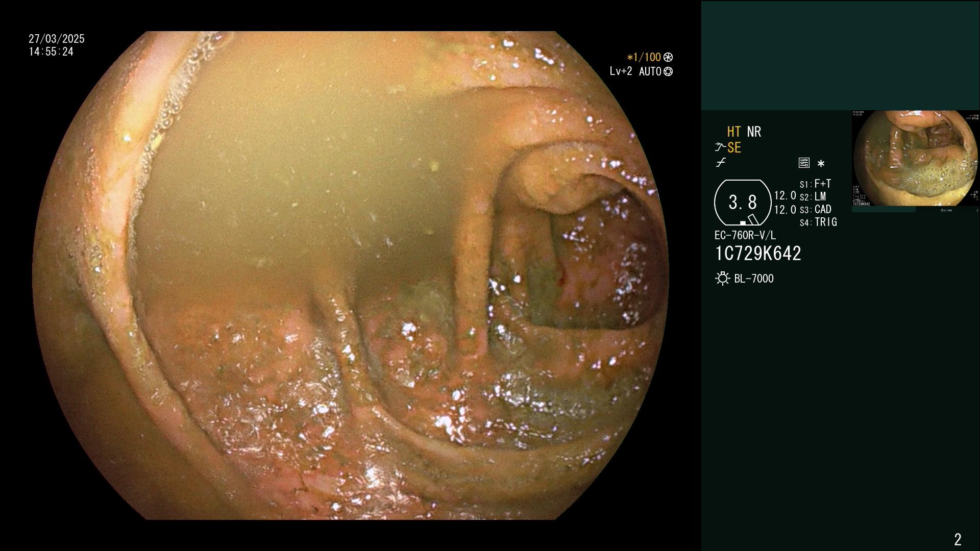Click the NR noise reduction indicator
The image size is (980, 551).
754,132
